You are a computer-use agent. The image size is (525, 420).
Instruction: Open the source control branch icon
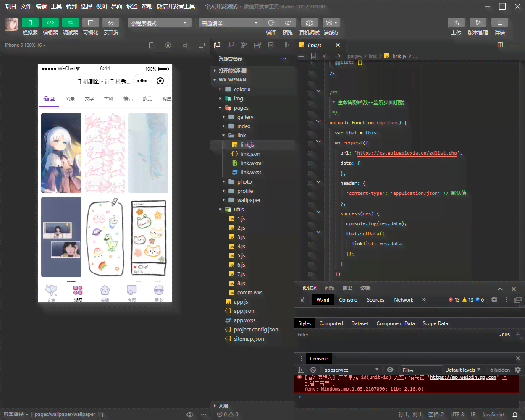tap(244, 45)
